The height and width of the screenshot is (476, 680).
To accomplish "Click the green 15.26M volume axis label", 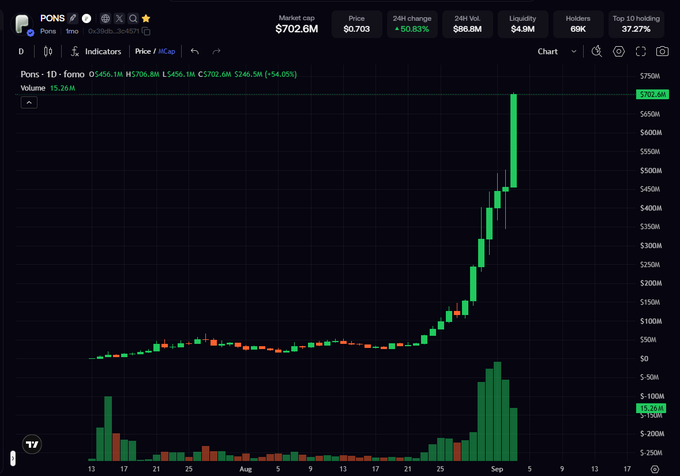I will (x=651, y=408).
